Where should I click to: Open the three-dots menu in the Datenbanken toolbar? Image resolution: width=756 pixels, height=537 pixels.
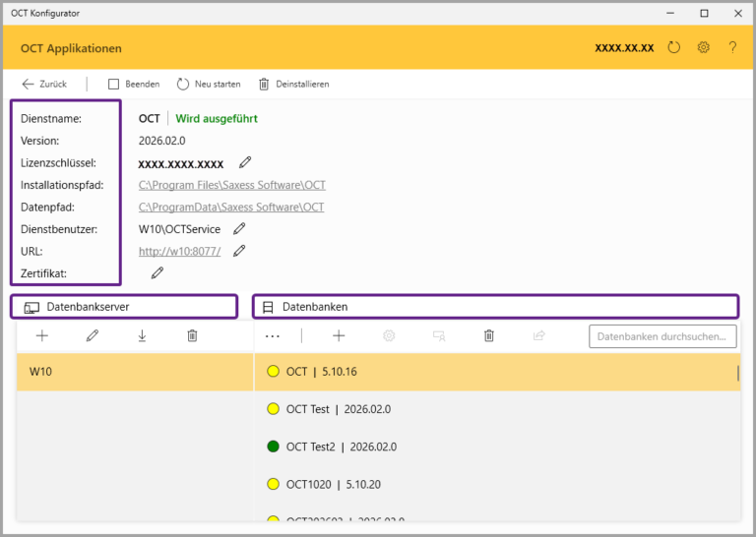[273, 336]
